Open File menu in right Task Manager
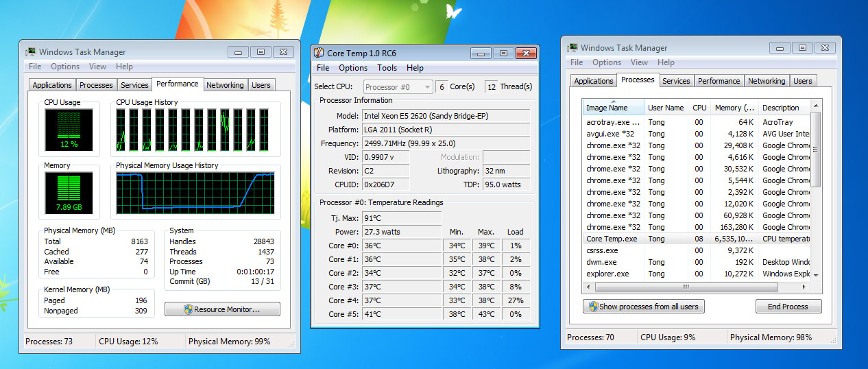Screen dimensions: 868x369 [577, 62]
